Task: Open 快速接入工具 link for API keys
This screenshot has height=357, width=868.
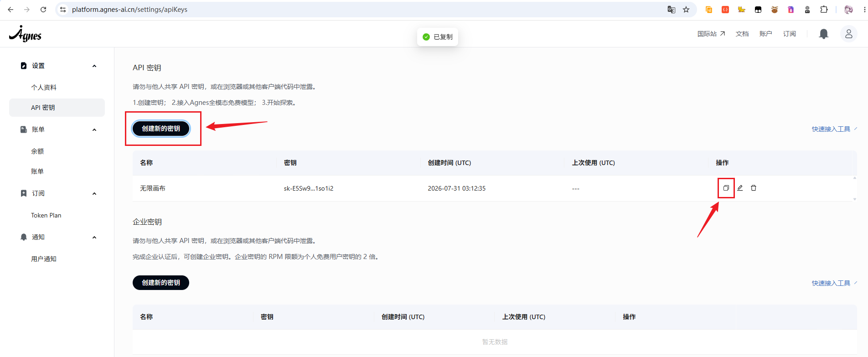Action: coord(834,129)
